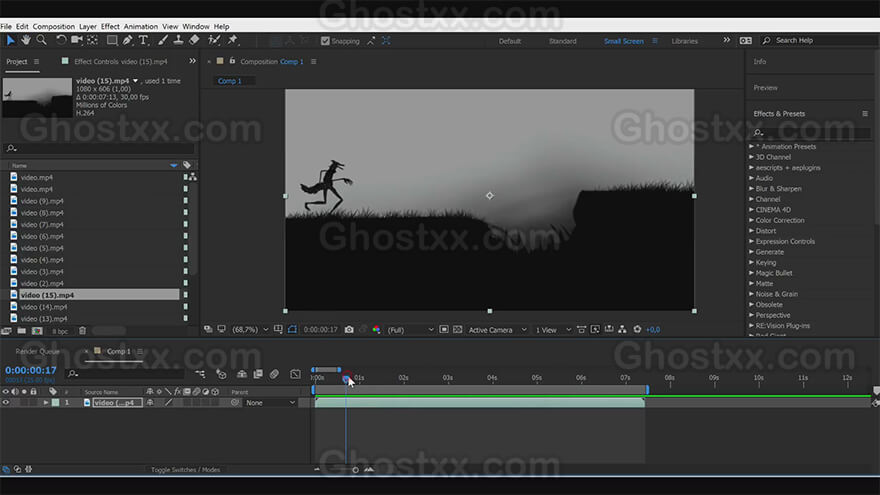Select the Unified Camera tool
The width and height of the screenshot is (880, 495).
click(x=76, y=40)
